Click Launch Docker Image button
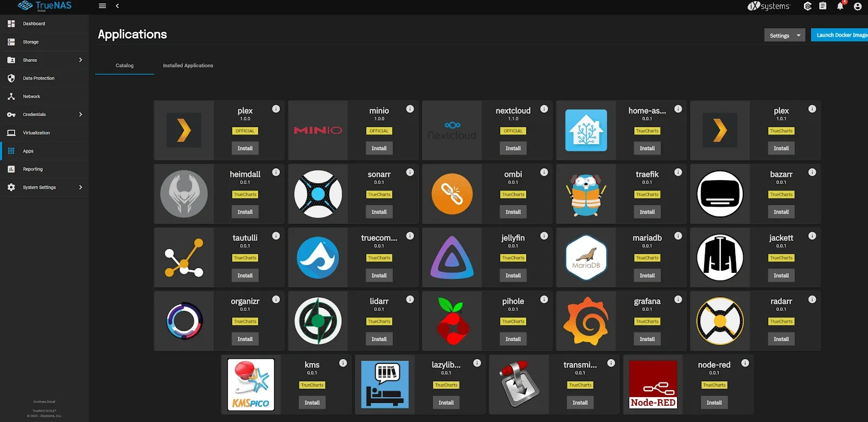The width and height of the screenshot is (868, 422). (840, 35)
